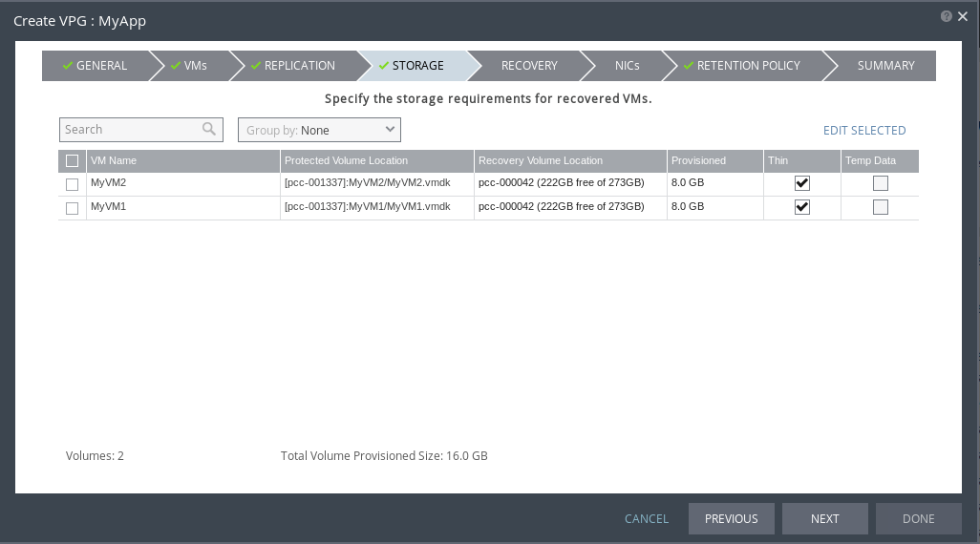Viewport: 980px width, 544px height.
Task: Click the search magnifier icon
Action: point(209,130)
